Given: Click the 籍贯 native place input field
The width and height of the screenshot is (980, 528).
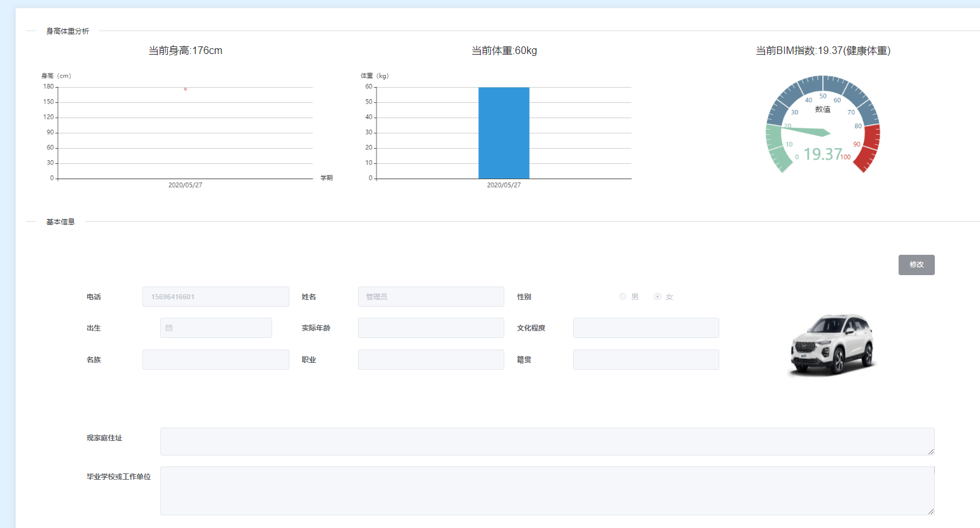Looking at the screenshot, I should click(646, 360).
